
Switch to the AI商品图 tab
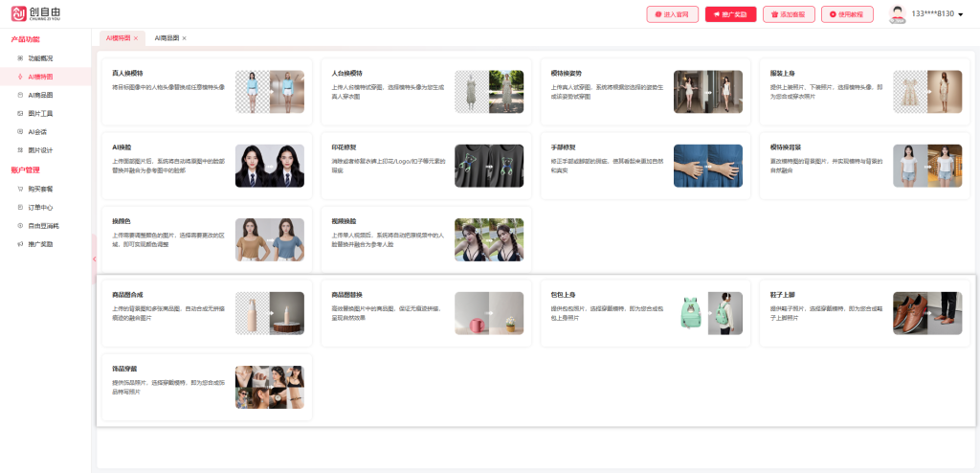[167, 38]
